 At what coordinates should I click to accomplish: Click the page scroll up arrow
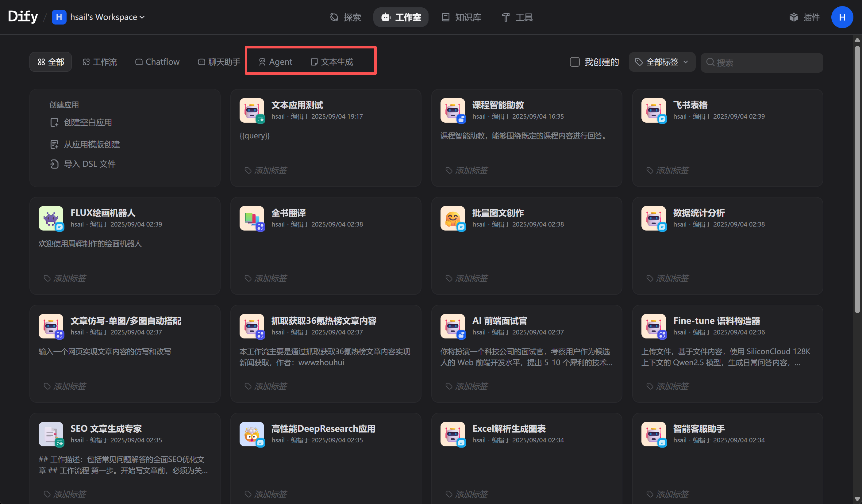tap(857, 40)
